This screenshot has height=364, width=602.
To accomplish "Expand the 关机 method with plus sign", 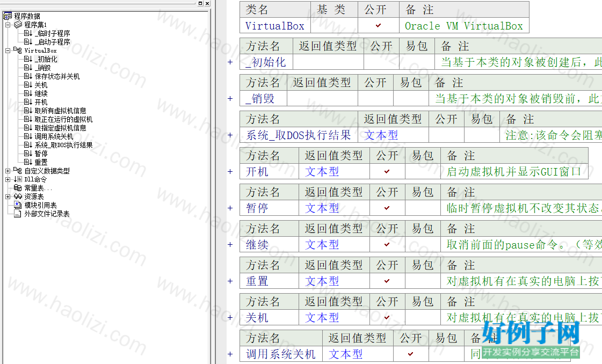I will click(230, 317).
